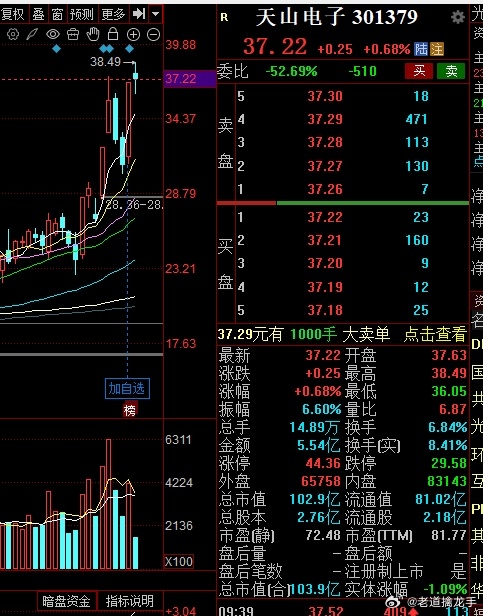Image resolution: width=483 pixels, height=616 pixels.
Task: Select sell level 1 price 37.26
Action: pos(325,189)
